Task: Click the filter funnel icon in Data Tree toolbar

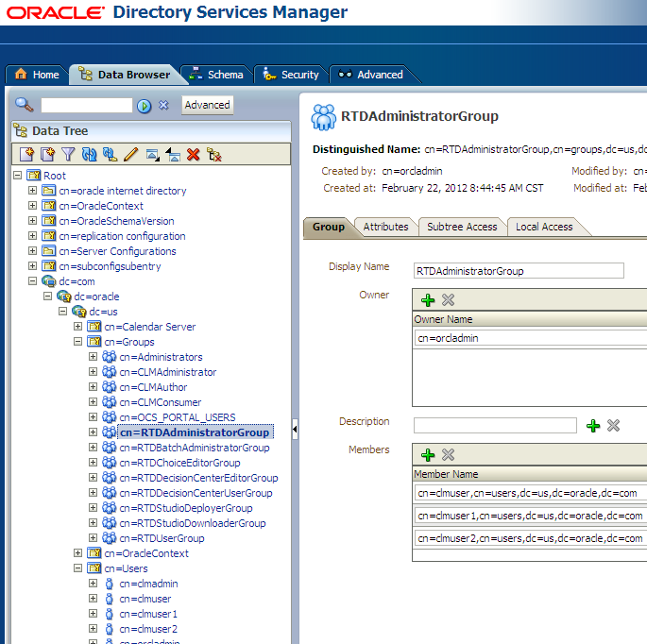Action: [68, 155]
